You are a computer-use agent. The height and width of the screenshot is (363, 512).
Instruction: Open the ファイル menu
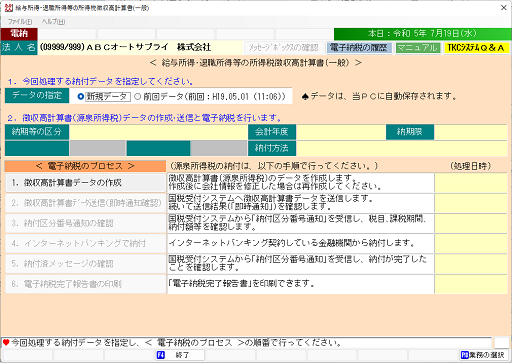(x=20, y=22)
